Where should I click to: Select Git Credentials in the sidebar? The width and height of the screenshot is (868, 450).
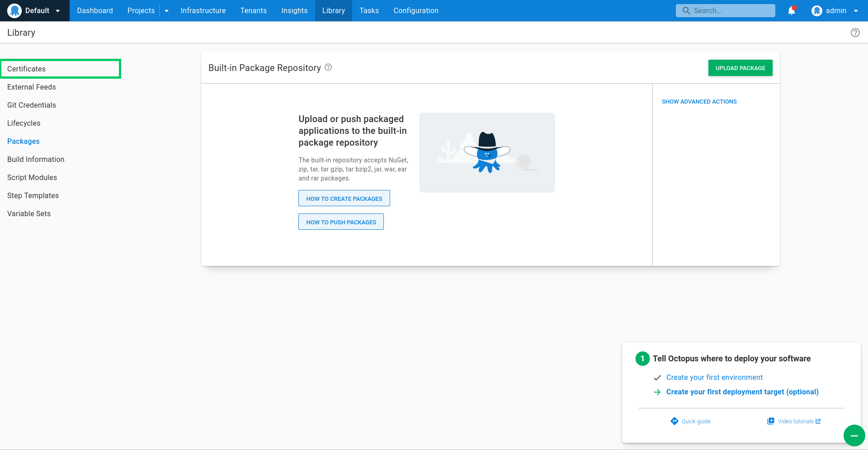61,105
